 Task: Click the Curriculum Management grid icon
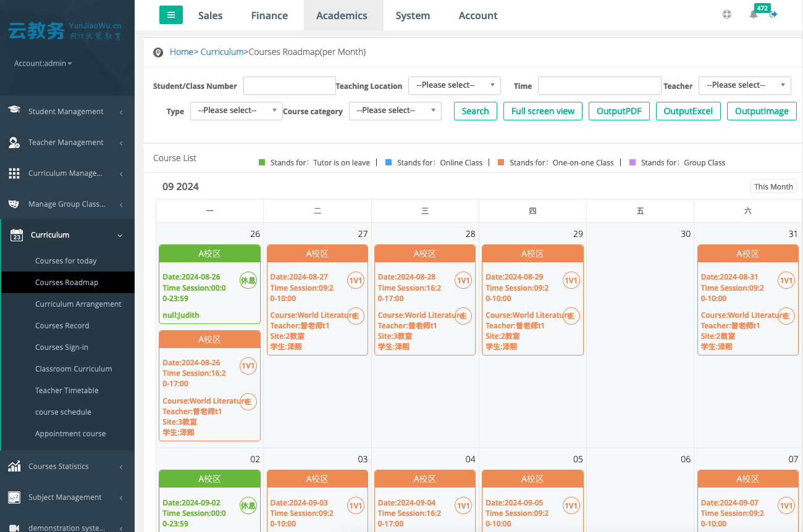[x=14, y=173]
